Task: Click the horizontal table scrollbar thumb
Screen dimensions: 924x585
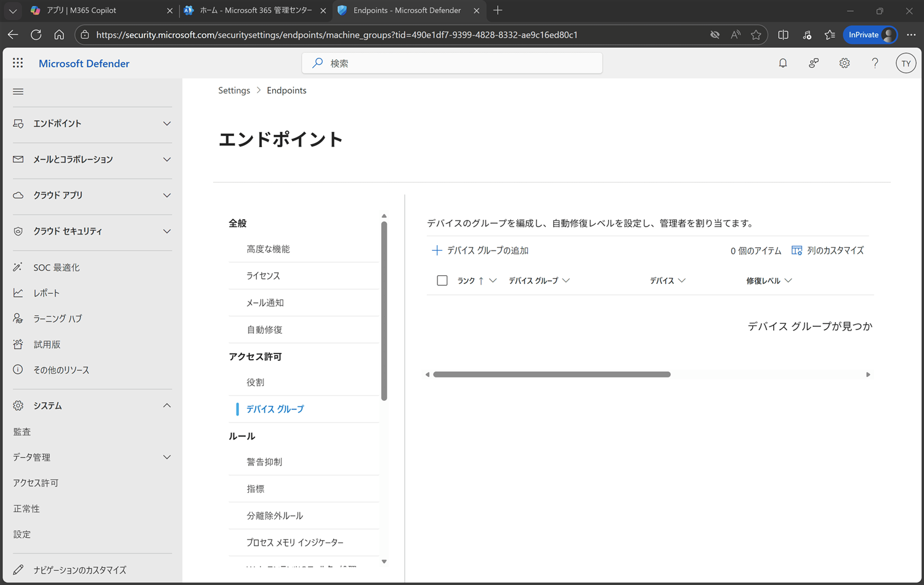Action: click(552, 374)
